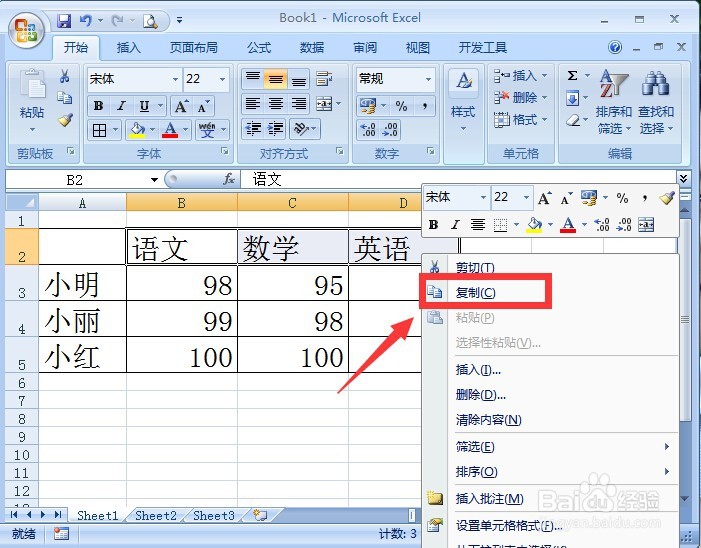Screen dimensions: 701x548
Task: Select 删除(D)... in context menu
Action: tap(550, 395)
